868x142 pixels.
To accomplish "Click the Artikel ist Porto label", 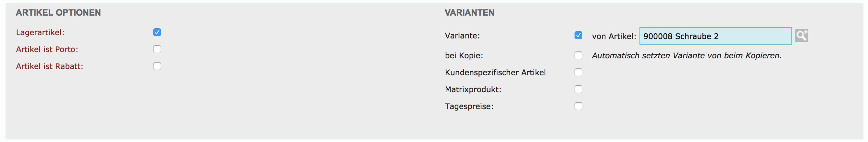I will [x=47, y=50].
